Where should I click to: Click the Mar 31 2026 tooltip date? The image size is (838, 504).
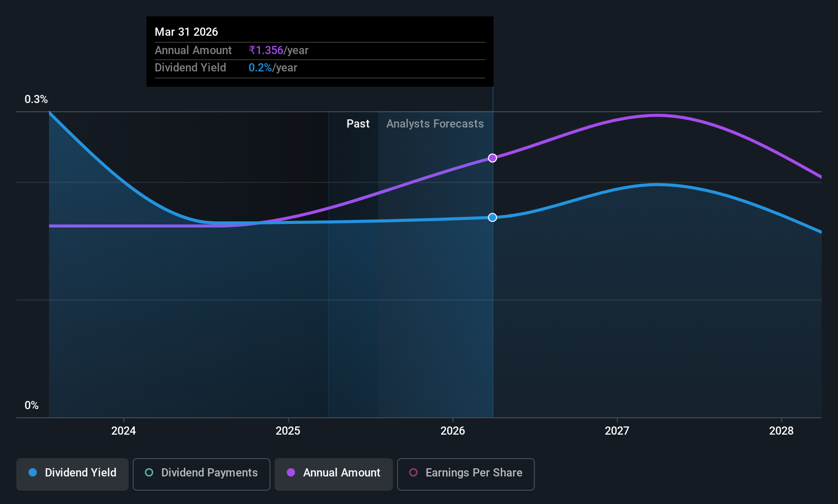[x=186, y=32]
